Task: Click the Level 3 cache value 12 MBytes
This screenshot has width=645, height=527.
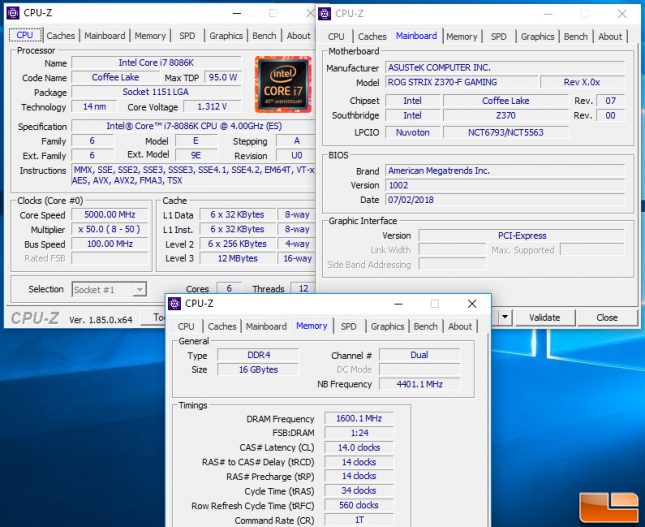Action: tap(237, 258)
